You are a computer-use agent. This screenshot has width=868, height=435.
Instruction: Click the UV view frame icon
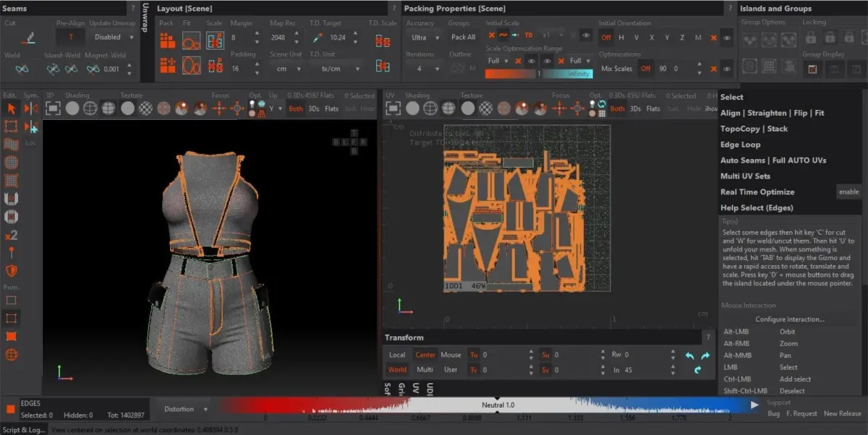tap(393, 108)
